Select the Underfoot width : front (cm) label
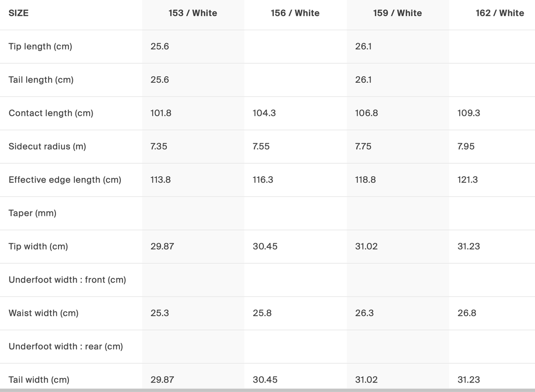The width and height of the screenshot is (535, 392). tap(67, 280)
